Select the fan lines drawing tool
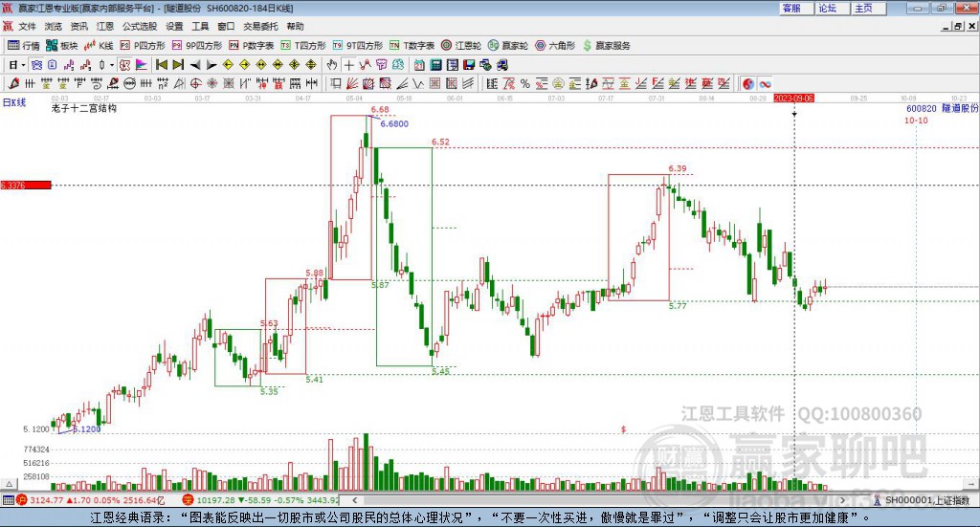The height and width of the screenshot is (527, 980). coord(352,83)
